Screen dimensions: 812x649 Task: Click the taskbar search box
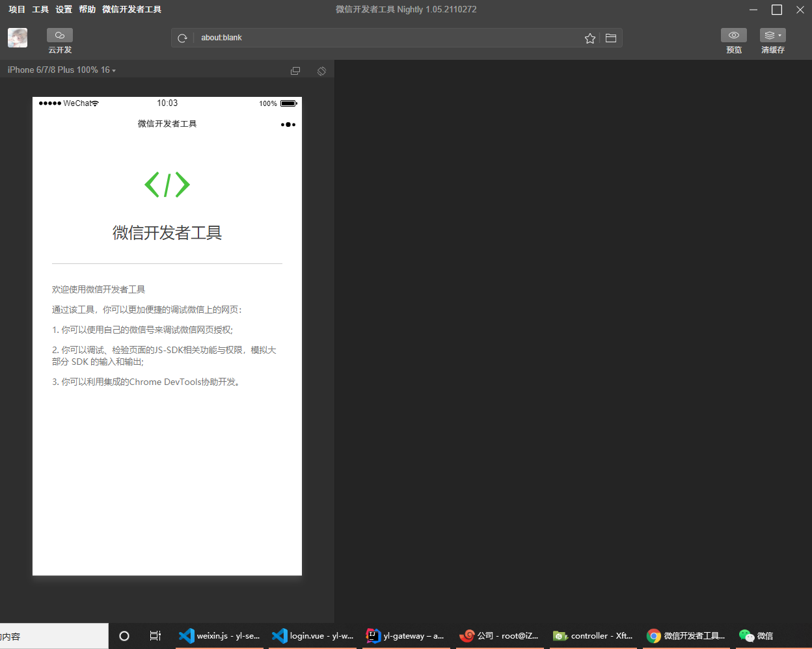click(x=54, y=636)
